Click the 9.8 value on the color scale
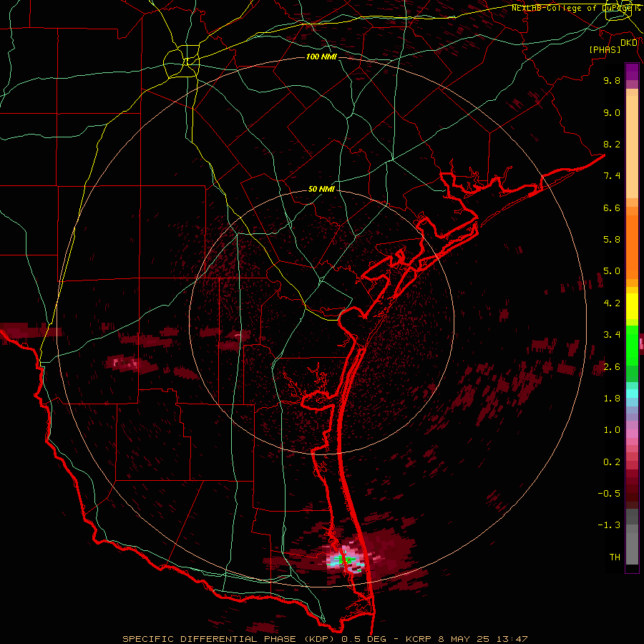This screenshot has height=644, width=644. click(612, 80)
